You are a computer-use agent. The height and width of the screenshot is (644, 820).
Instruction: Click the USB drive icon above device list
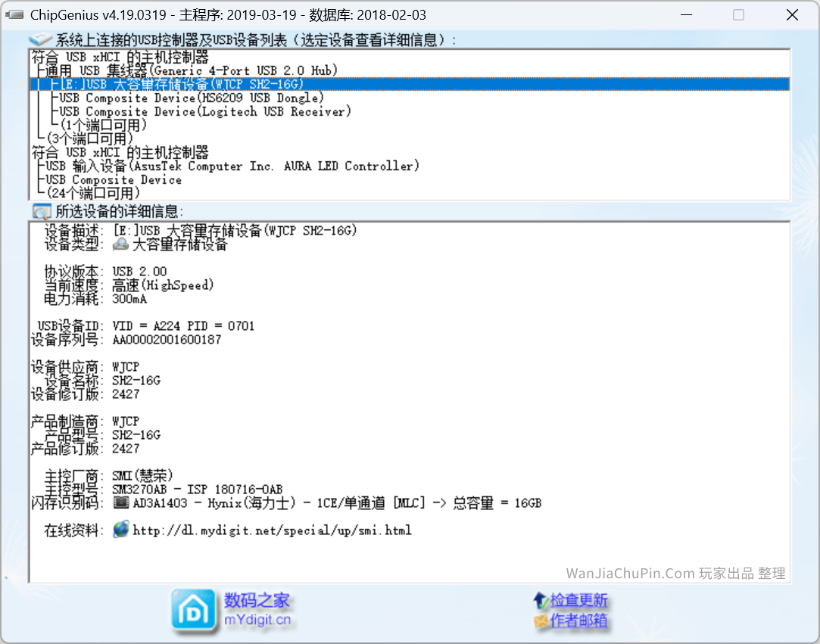coord(41,40)
